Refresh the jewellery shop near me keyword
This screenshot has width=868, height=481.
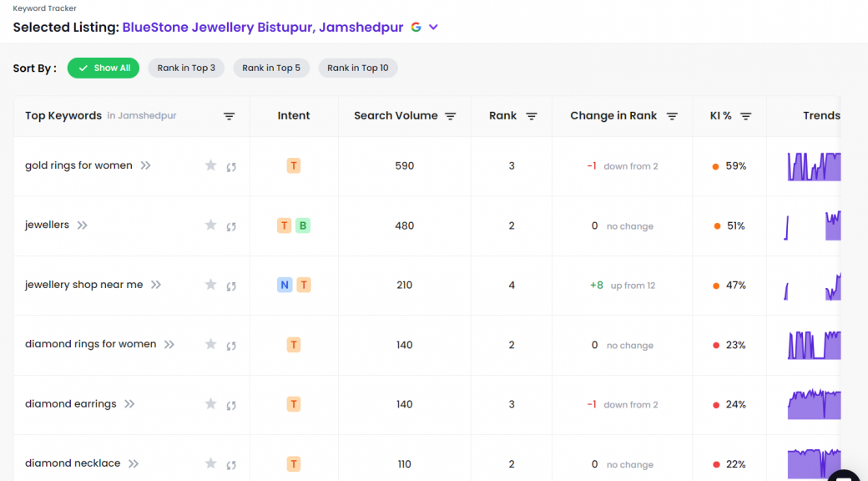click(x=231, y=286)
